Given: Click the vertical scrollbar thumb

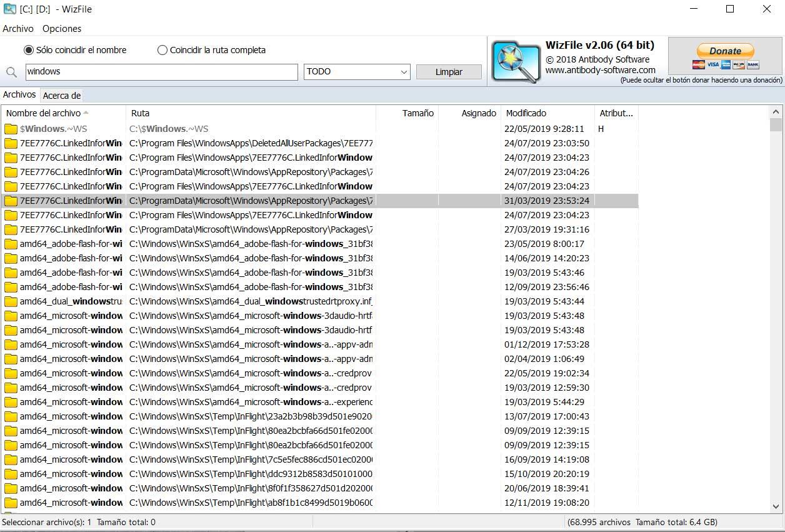Looking at the screenshot, I should coord(776,125).
